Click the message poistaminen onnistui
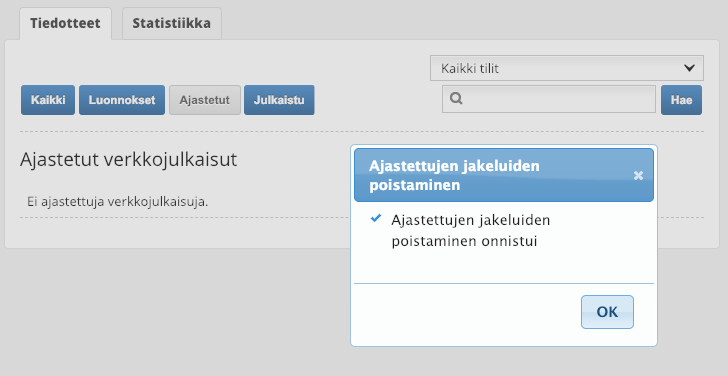This screenshot has height=376, width=728. point(464,241)
